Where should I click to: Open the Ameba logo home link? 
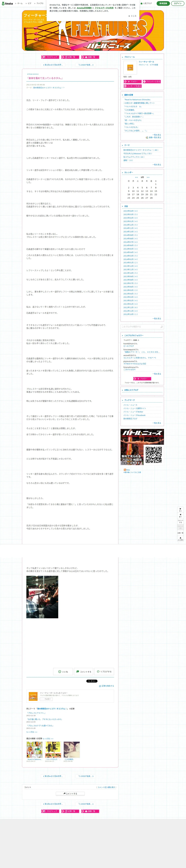click(x=7, y=3)
